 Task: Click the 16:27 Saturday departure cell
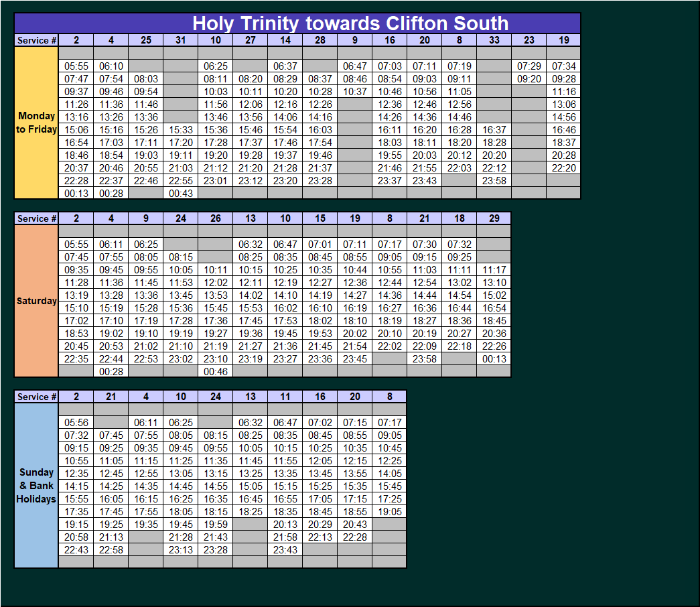click(x=390, y=308)
